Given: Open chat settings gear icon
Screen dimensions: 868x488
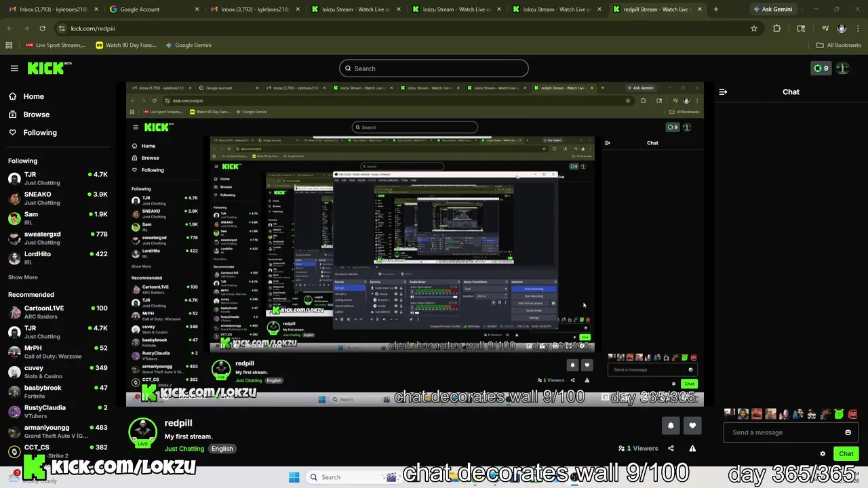Looking at the screenshot, I should pos(823,454).
